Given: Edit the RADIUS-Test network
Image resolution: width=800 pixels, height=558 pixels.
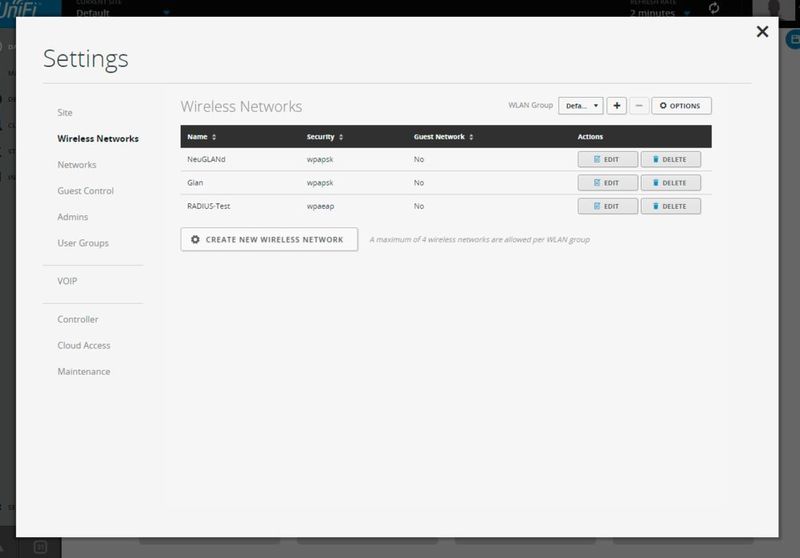Looking at the screenshot, I should click(x=607, y=206).
